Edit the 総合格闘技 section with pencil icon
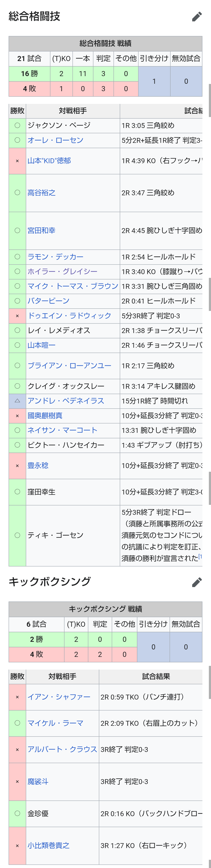The width and height of the screenshot is (211, 868). pyautogui.click(x=197, y=16)
